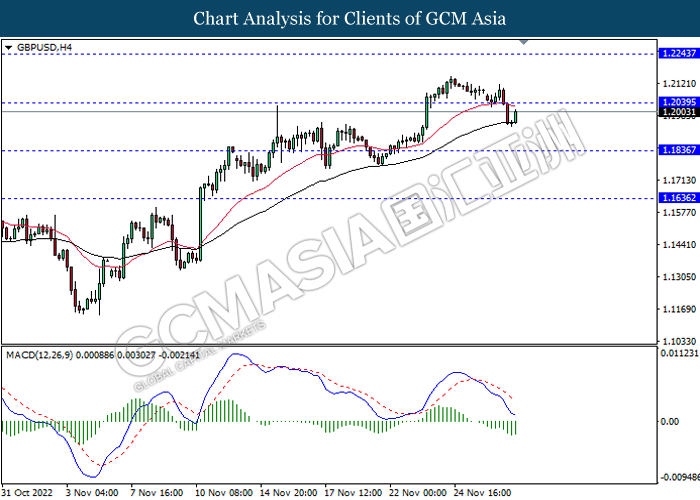The height and width of the screenshot is (500, 700).
Task: Select the 1.16362 support level label
Action: (679, 198)
